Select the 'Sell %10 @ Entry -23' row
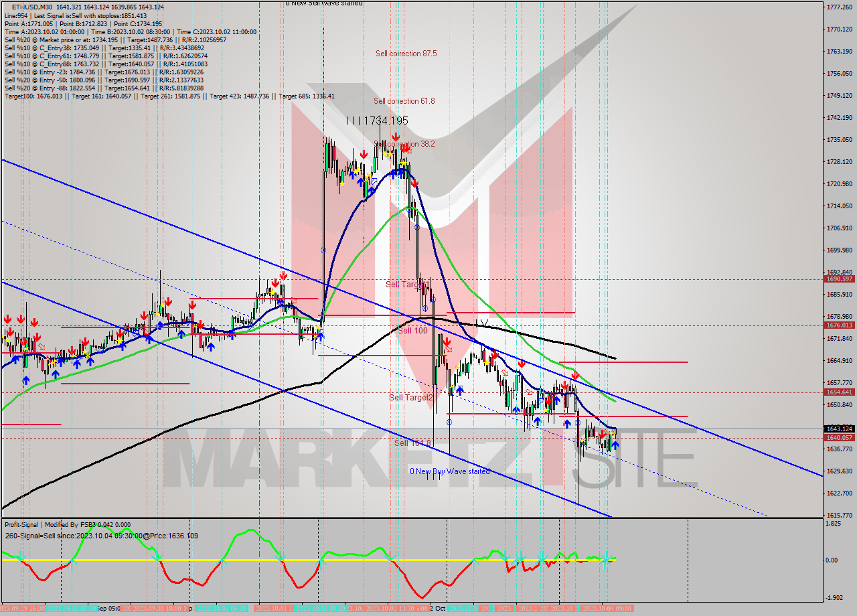Screen dimensions: 857x616 pos(104,72)
